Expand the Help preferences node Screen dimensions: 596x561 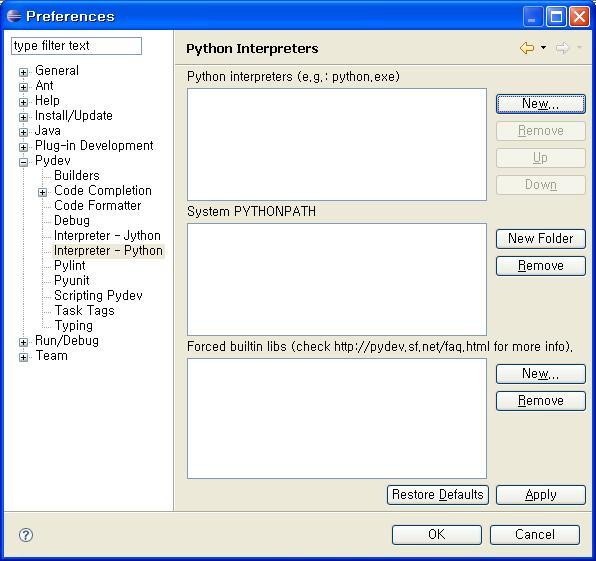tap(23, 102)
